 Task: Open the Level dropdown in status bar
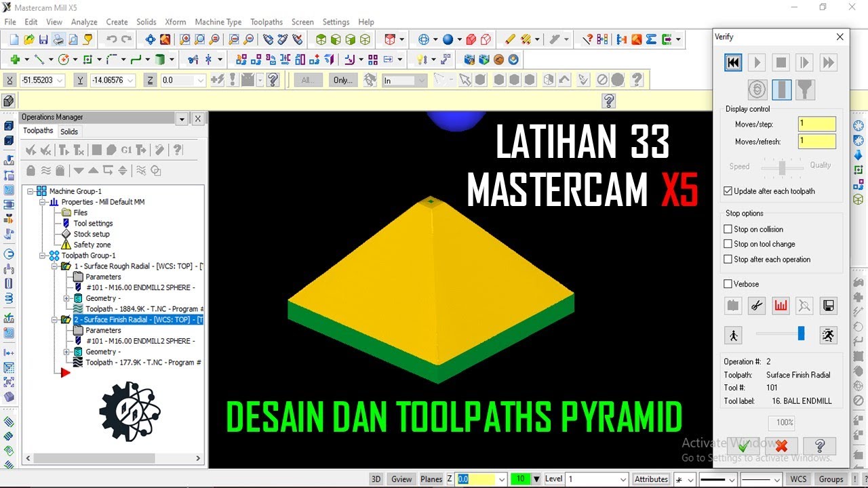coord(623,479)
